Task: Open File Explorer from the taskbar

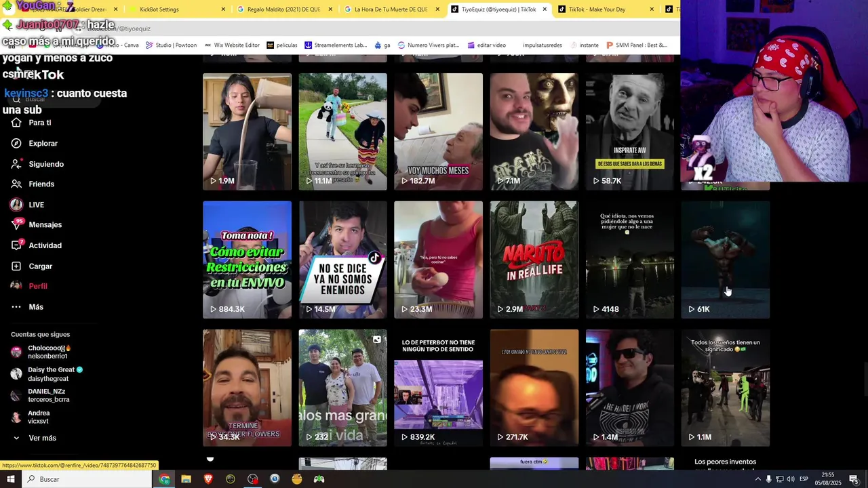Action: pyautogui.click(x=186, y=479)
